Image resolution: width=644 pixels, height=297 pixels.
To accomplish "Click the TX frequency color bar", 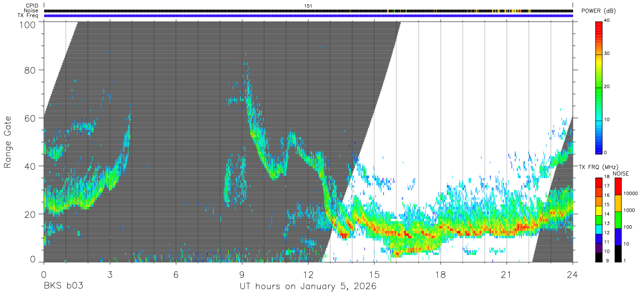I will point(599,219).
